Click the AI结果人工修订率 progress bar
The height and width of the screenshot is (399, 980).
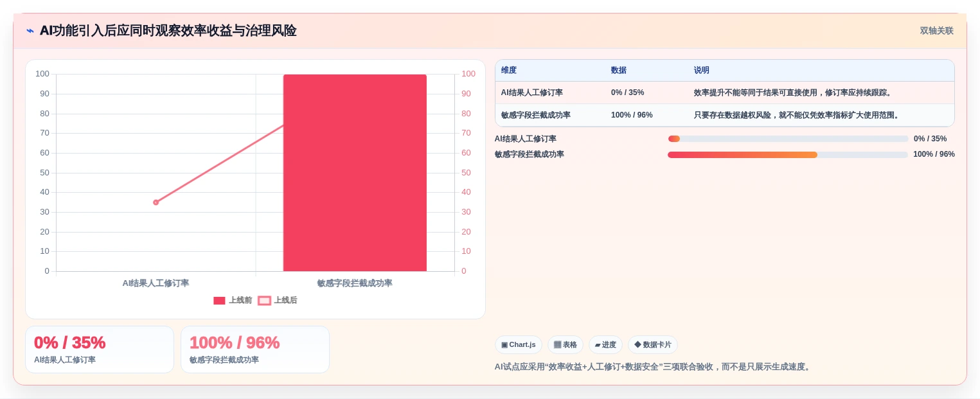point(788,139)
